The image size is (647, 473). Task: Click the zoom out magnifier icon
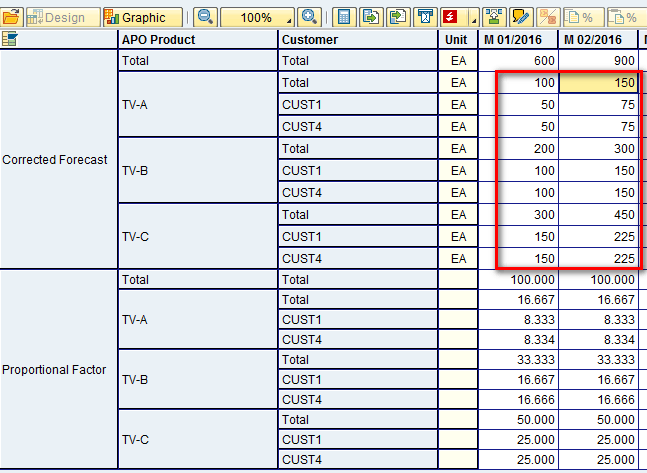pyautogui.click(x=205, y=17)
